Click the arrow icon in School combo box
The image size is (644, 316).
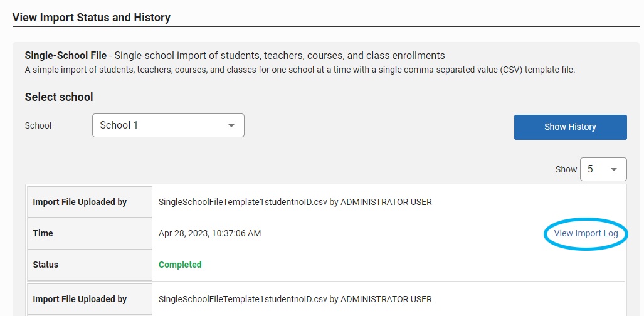click(231, 125)
